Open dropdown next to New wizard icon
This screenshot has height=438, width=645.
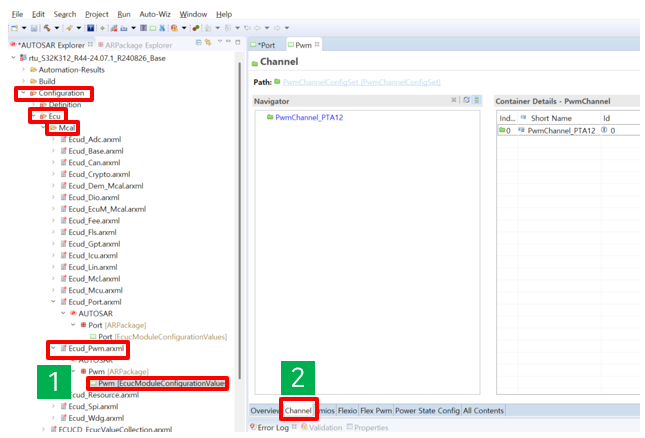pos(24,28)
